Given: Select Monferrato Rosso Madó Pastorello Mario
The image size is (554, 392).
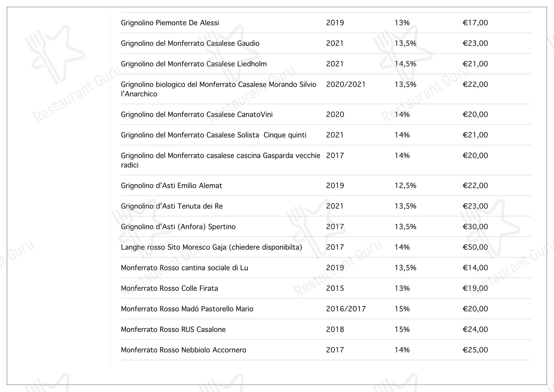Looking at the screenshot, I should pyautogui.click(x=187, y=309).
